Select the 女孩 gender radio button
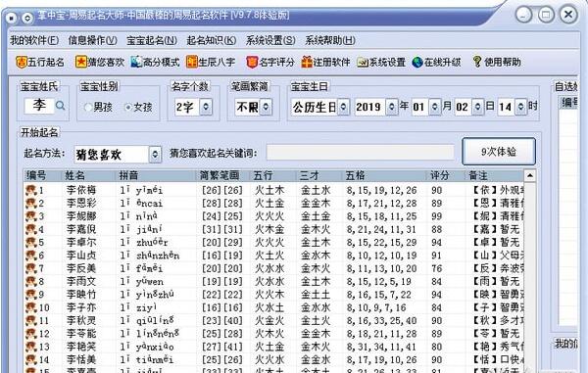The image size is (588, 373). (x=128, y=108)
